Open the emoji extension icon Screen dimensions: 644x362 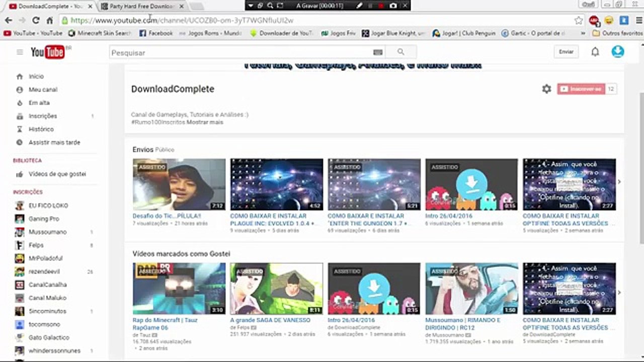[x=609, y=21]
